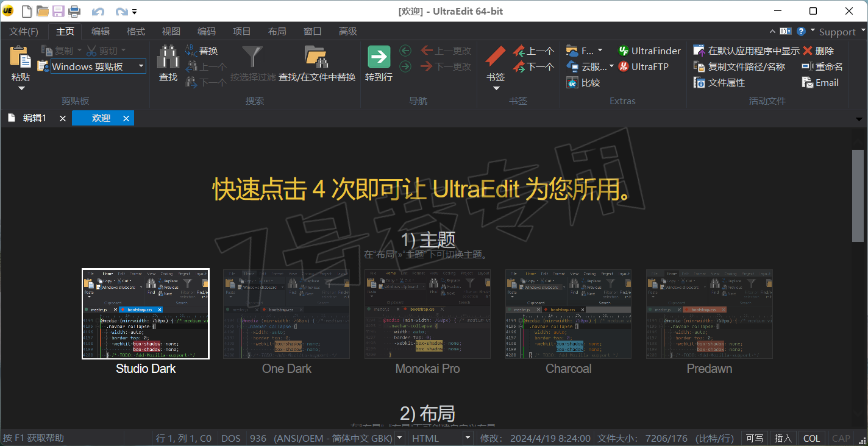This screenshot has height=446, width=868.
Task: Switch to the 视图 ribbon tab
Action: coord(171,31)
